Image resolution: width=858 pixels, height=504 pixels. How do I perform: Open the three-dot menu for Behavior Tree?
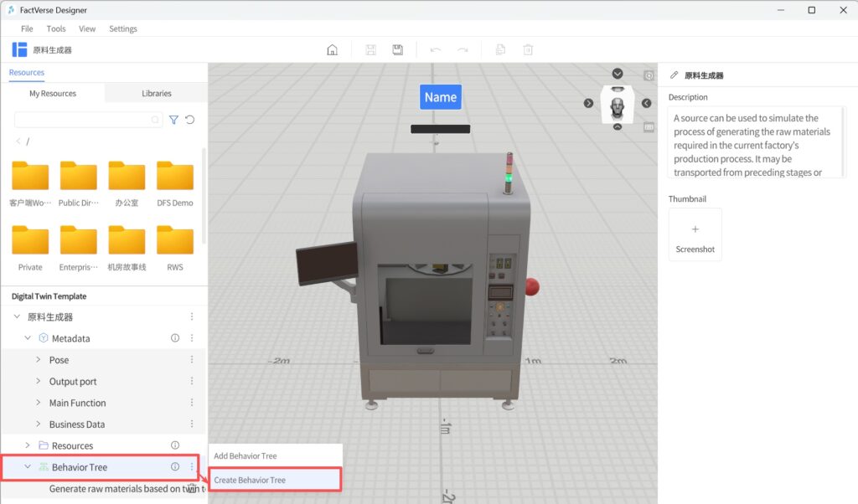coord(192,467)
